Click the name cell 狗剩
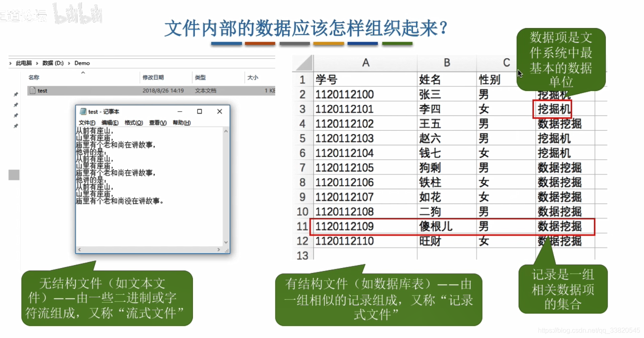 (x=447, y=168)
